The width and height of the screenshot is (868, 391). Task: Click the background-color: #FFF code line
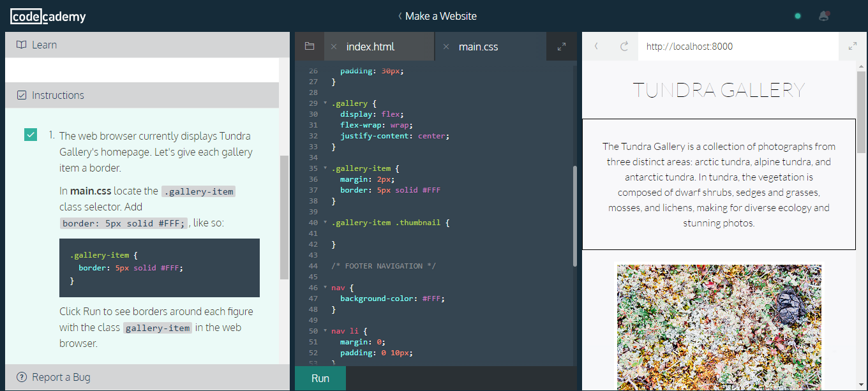click(393, 299)
